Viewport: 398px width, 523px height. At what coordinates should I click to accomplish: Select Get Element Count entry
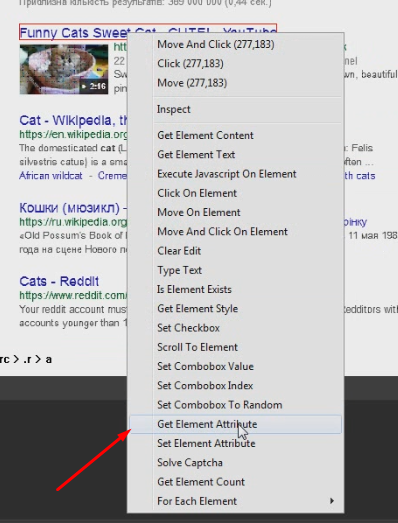tap(236, 482)
